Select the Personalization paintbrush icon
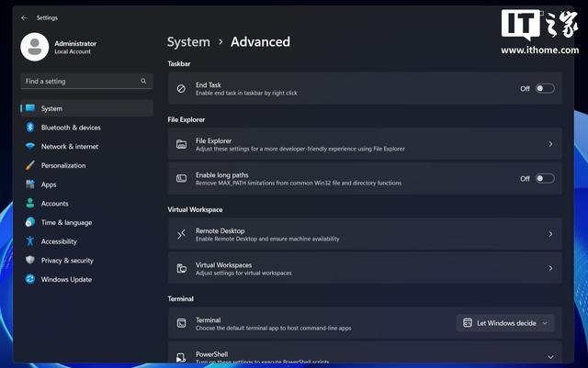 coord(30,166)
